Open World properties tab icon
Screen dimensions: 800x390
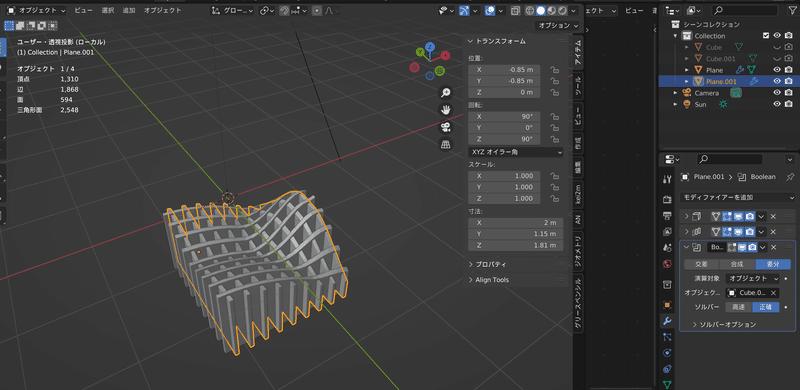[x=667, y=264]
